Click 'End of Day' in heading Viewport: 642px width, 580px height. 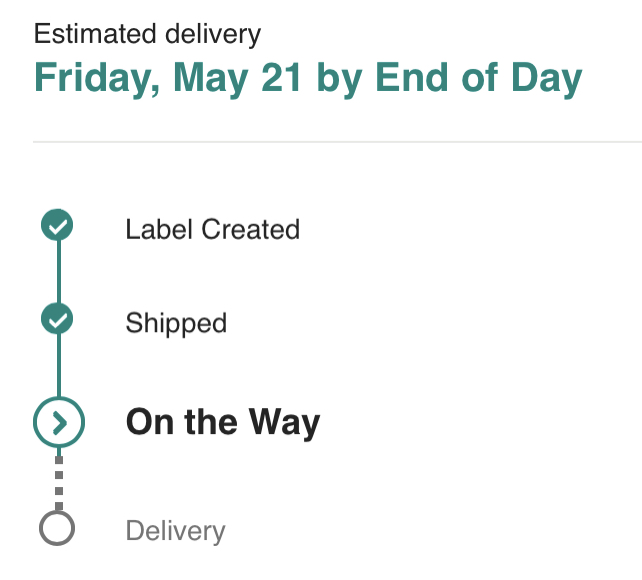tap(477, 79)
